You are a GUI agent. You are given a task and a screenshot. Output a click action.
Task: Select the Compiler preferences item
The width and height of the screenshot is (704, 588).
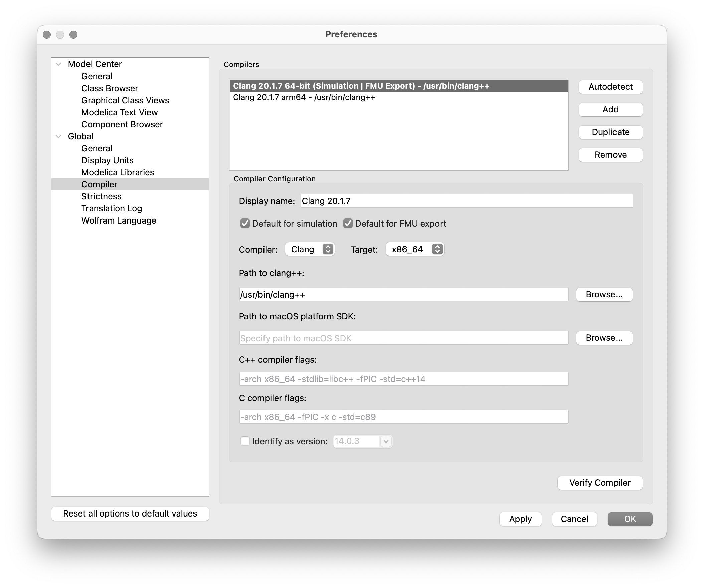(130, 184)
